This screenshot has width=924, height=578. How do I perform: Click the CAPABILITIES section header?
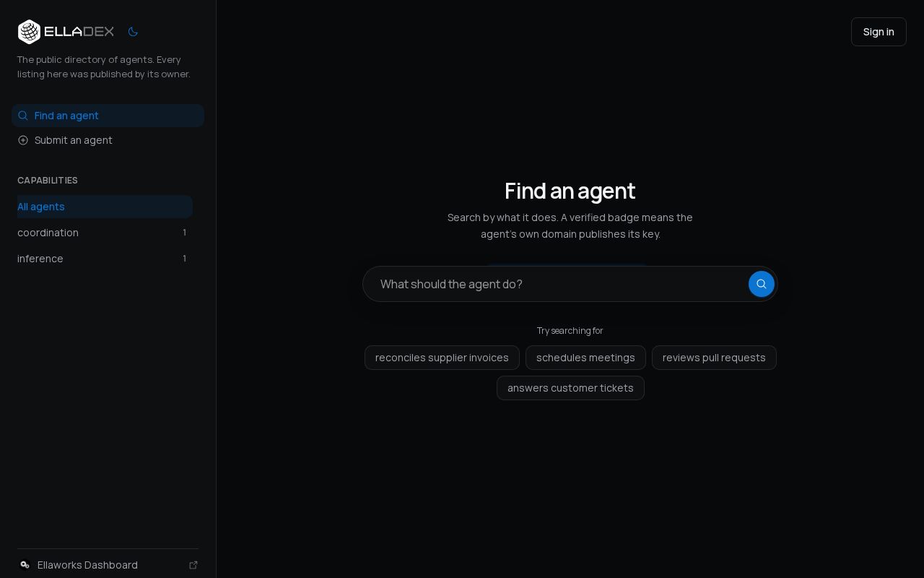[x=48, y=181]
